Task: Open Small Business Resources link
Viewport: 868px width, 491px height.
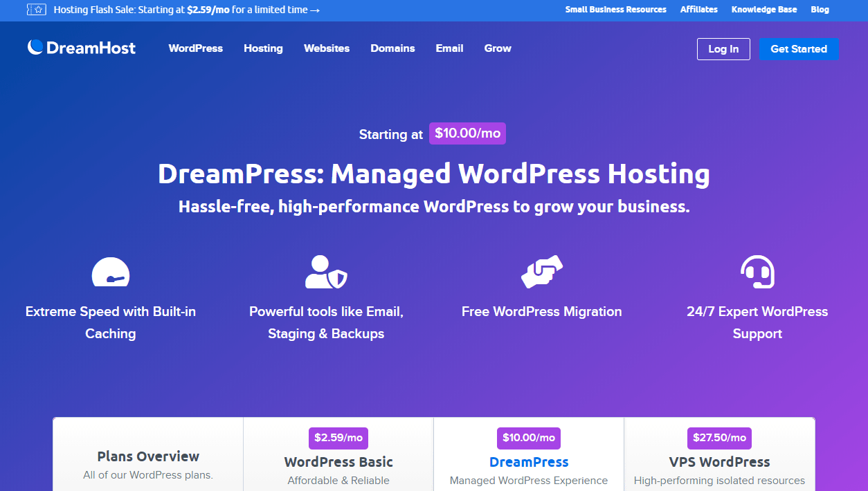Action: [x=616, y=10]
